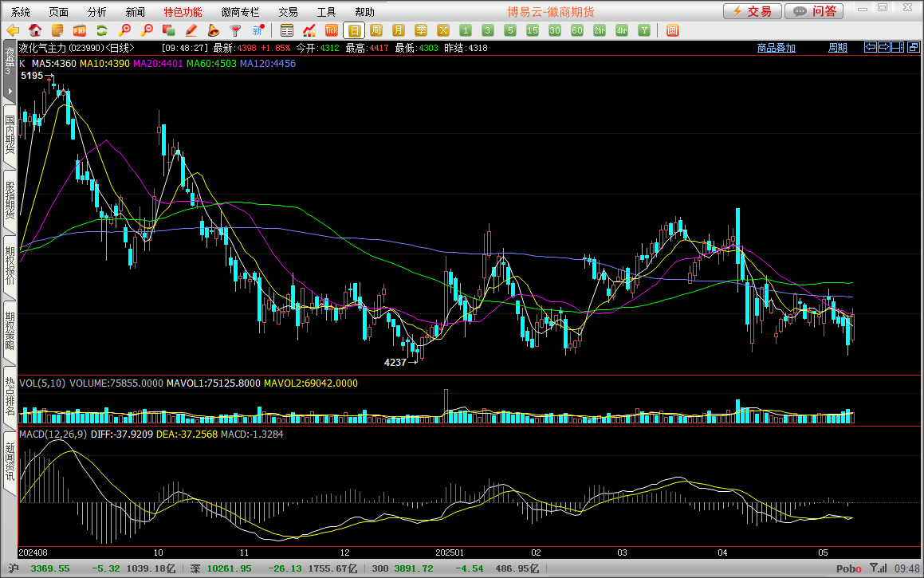This screenshot has height=578, width=924.
Task: Toggle the 15-minute period button
Action: pos(533,30)
